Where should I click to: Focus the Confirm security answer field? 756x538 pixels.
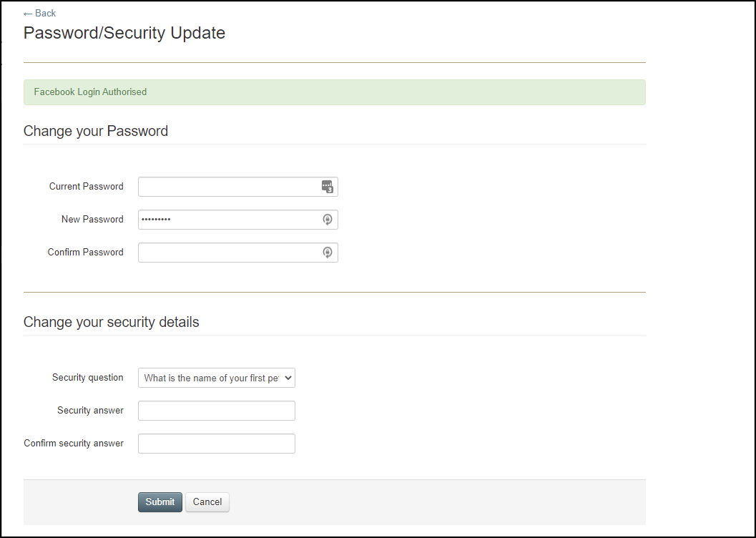tap(217, 444)
